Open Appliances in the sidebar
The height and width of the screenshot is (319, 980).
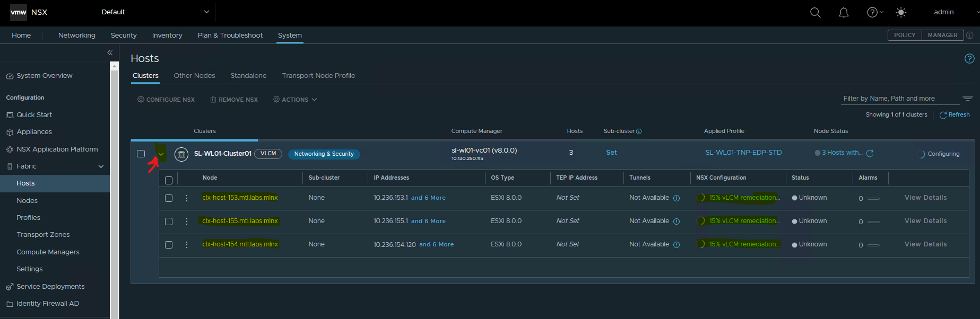34,132
